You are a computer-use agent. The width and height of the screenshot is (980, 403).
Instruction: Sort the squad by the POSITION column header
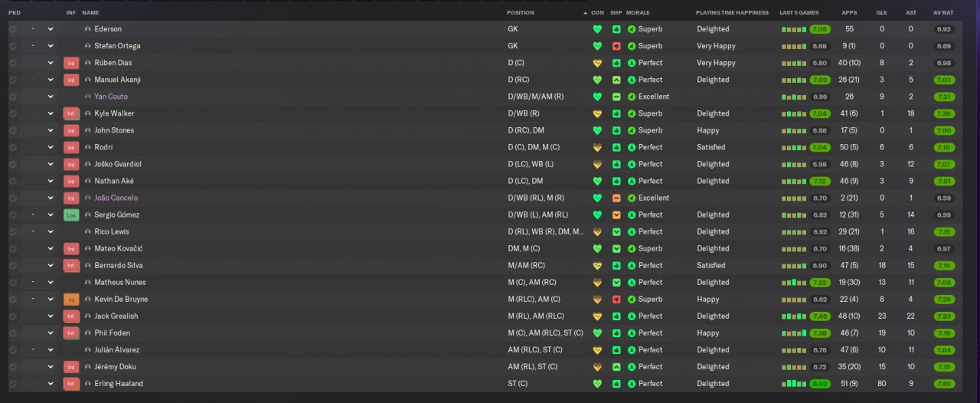coord(521,13)
